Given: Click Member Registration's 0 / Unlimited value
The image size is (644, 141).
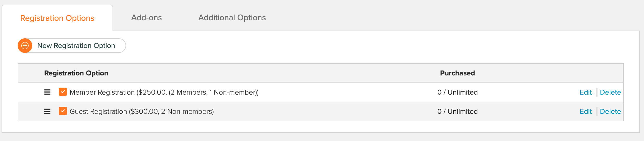Looking at the screenshot, I should (x=457, y=92).
